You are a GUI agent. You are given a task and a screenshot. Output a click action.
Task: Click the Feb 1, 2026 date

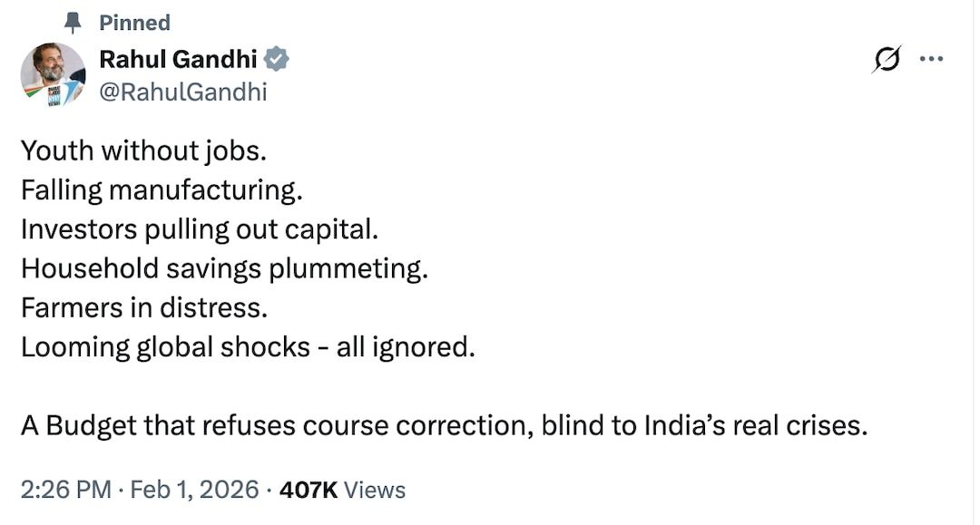(x=194, y=490)
